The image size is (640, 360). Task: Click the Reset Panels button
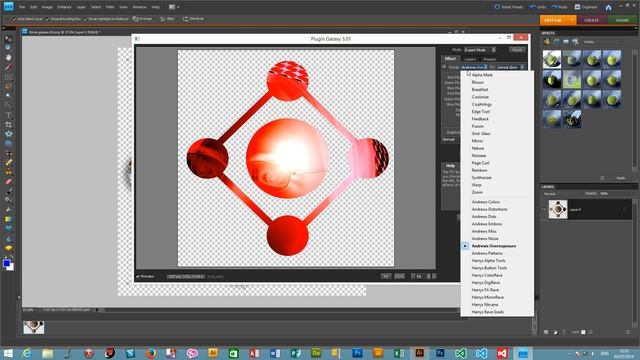click(509, 7)
